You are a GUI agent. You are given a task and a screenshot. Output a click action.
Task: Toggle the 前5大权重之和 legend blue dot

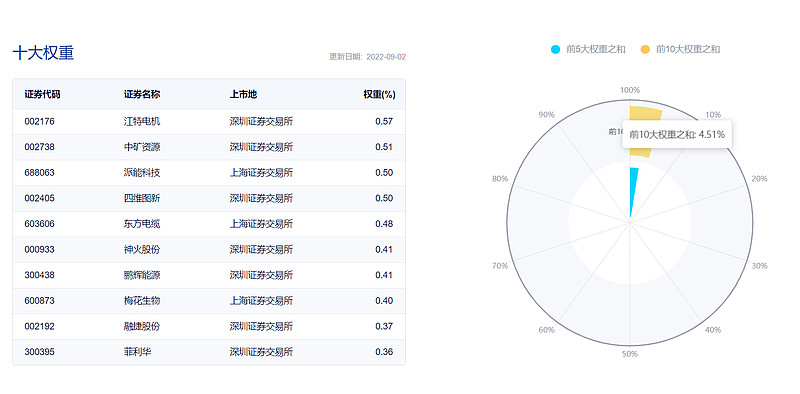pos(555,50)
